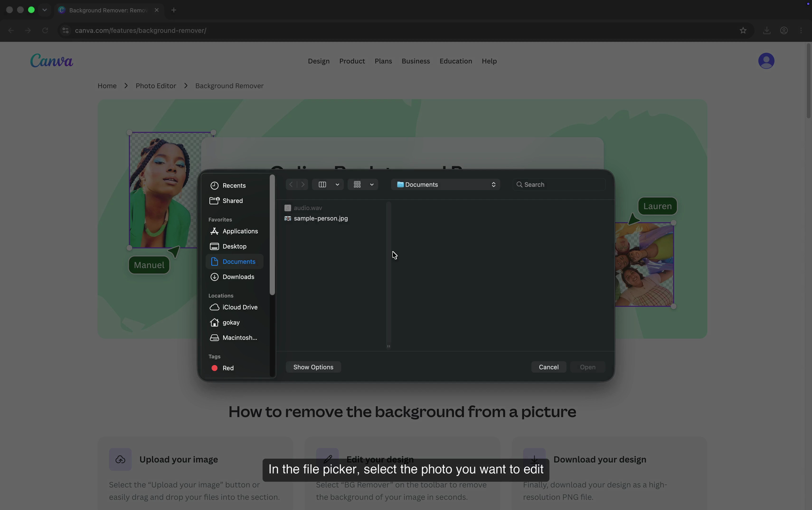The image size is (812, 510).
Task: Click Cancel in the file picker
Action: tap(549, 367)
